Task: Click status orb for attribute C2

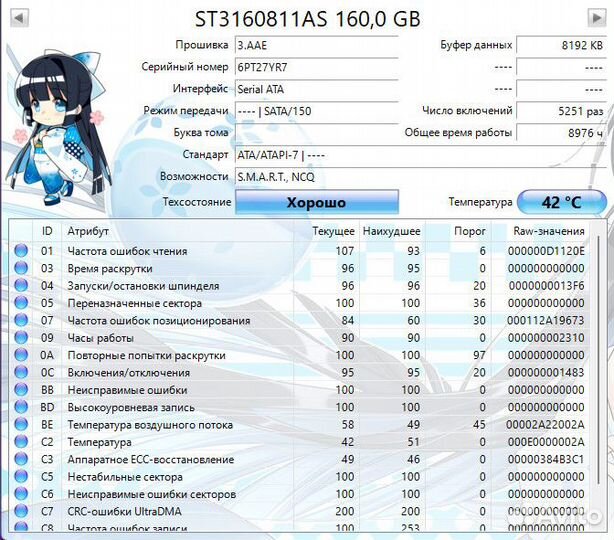Action: 21,442
